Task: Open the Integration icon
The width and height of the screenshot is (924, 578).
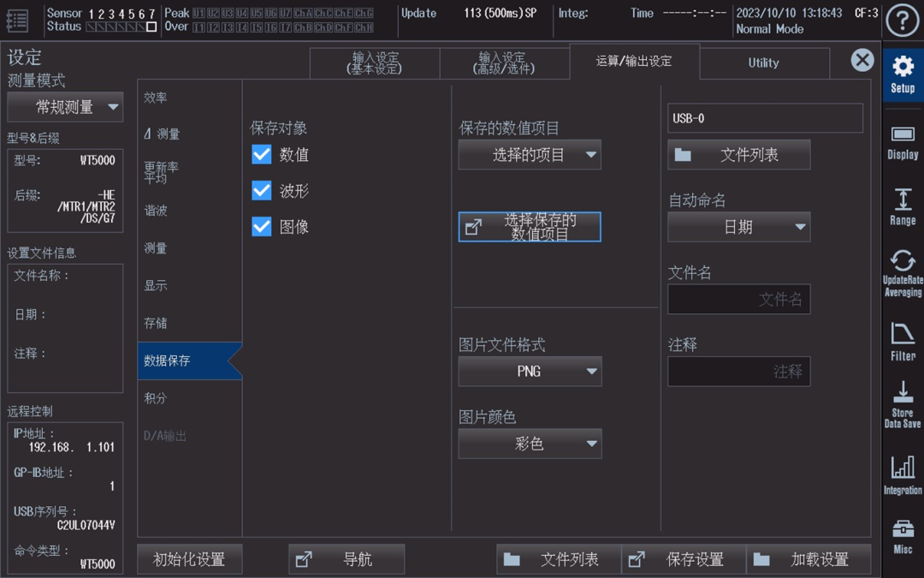Action: pyautogui.click(x=903, y=475)
